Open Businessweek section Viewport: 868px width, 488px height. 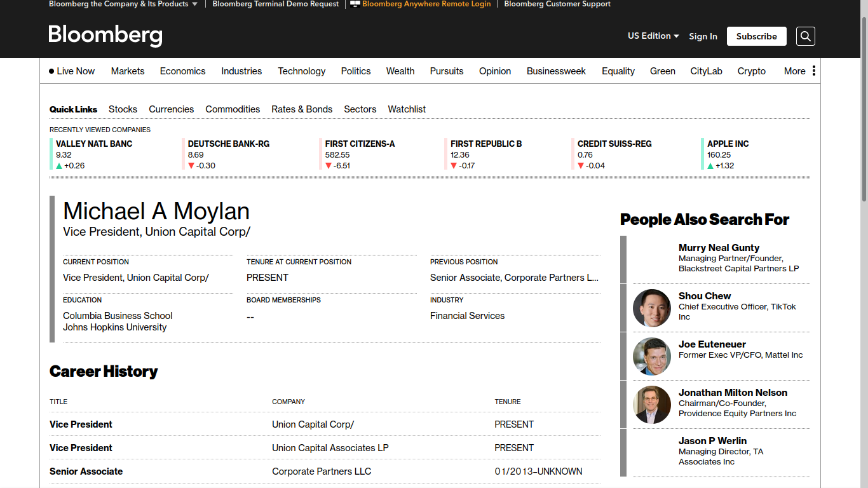(x=556, y=71)
